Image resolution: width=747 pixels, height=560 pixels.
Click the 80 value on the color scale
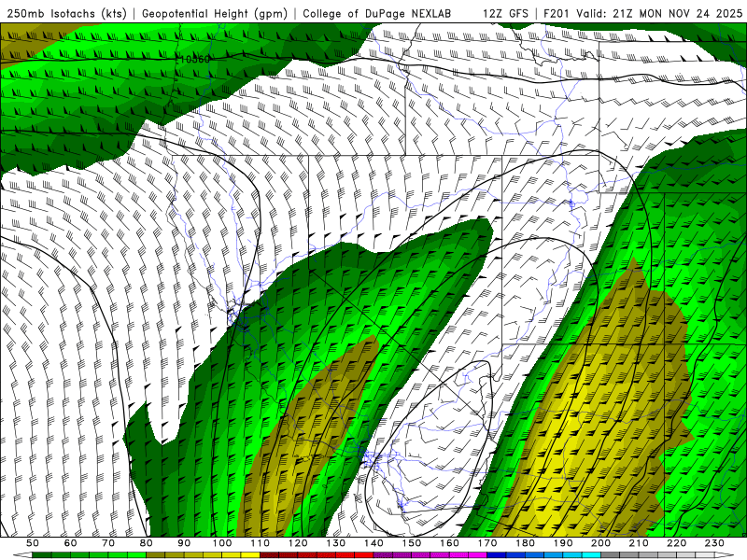[x=147, y=543]
